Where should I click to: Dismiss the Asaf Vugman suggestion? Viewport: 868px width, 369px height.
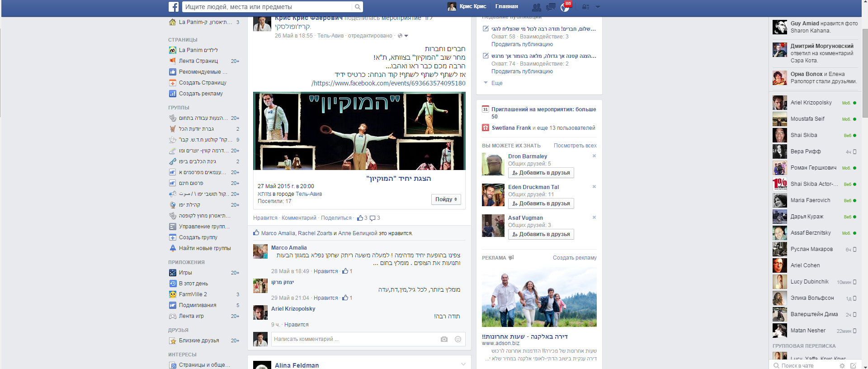594,218
